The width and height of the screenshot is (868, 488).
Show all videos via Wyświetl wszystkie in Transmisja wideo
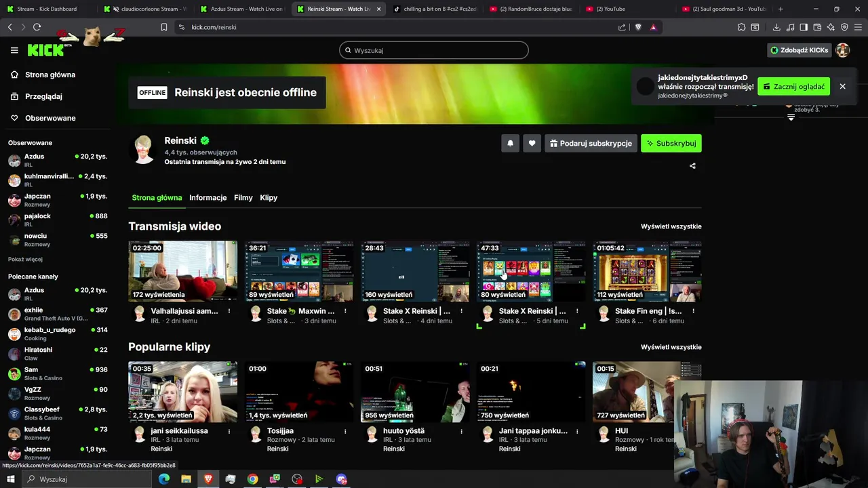[x=671, y=226]
